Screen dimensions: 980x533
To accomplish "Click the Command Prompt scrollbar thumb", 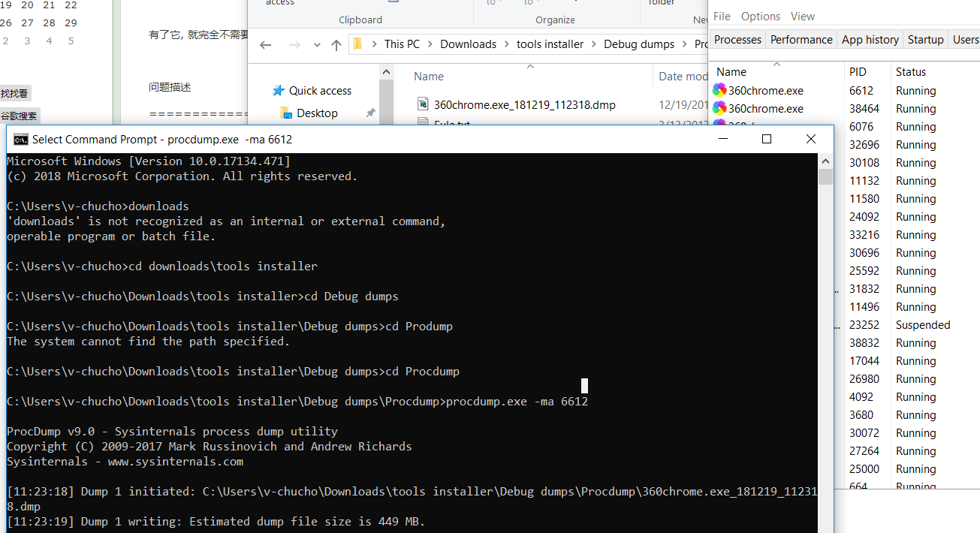I will click(826, 176).
